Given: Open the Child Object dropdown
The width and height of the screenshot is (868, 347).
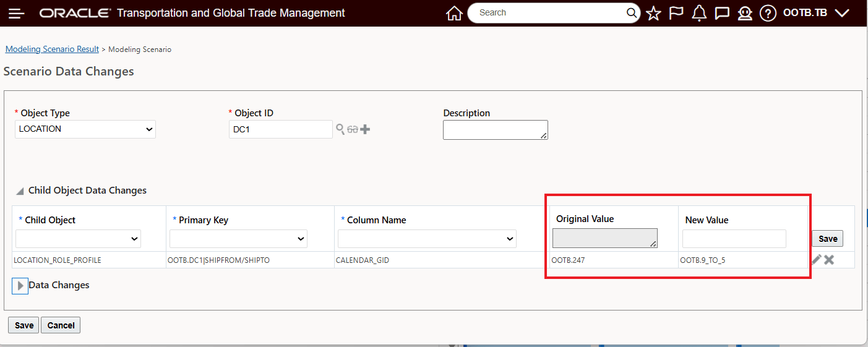Looking at the screenshot, I should [x=78, y=239].
